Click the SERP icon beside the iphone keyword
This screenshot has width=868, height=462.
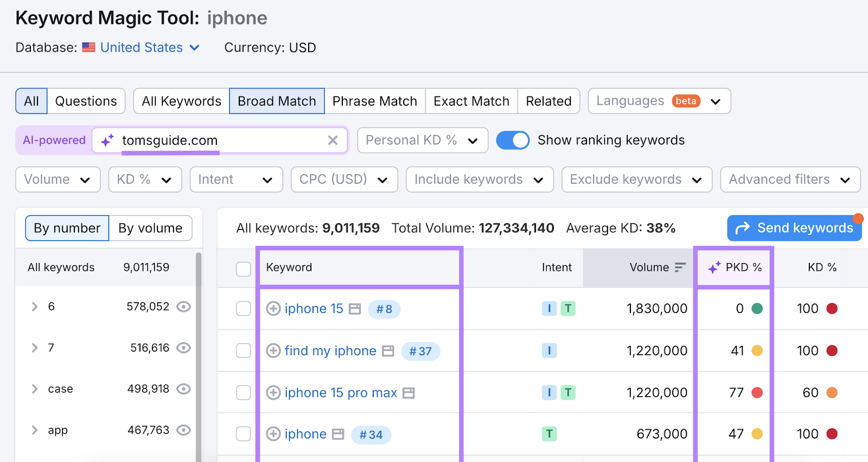(x=338, y=434)
